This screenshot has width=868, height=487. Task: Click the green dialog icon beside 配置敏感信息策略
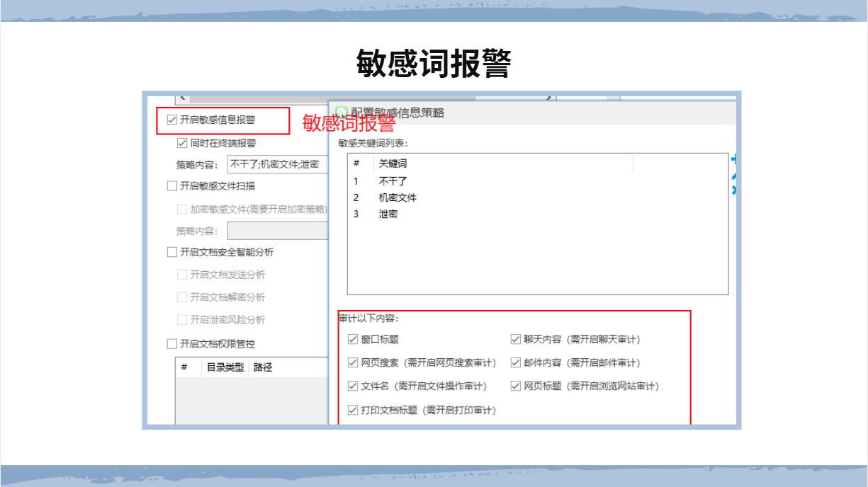[x=342, y=113]
